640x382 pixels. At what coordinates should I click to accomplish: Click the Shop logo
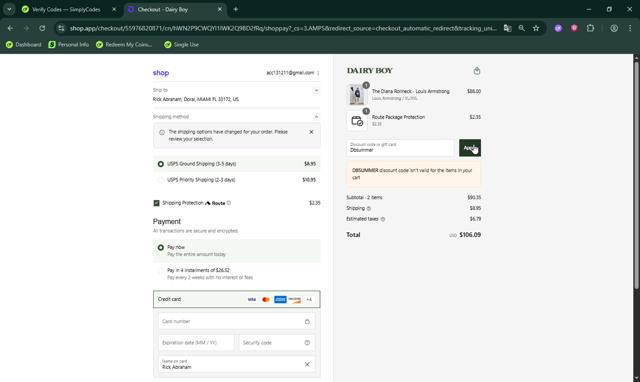[x=161, y=73]
